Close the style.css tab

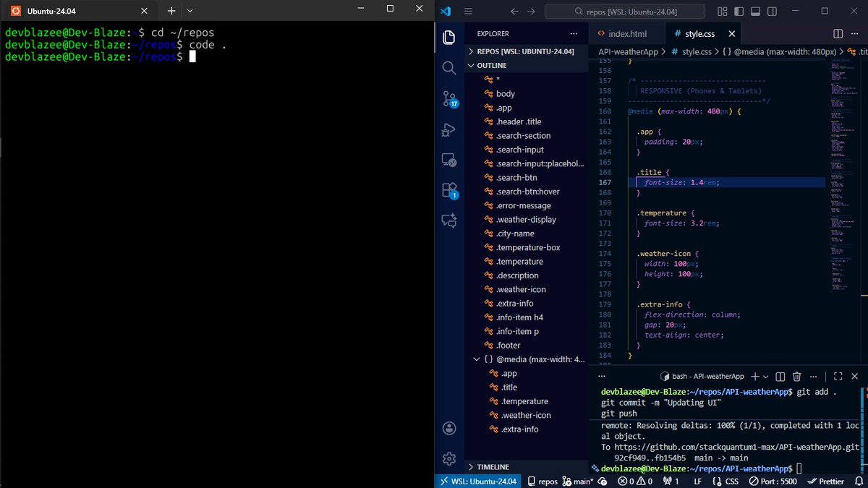(731, 34)
